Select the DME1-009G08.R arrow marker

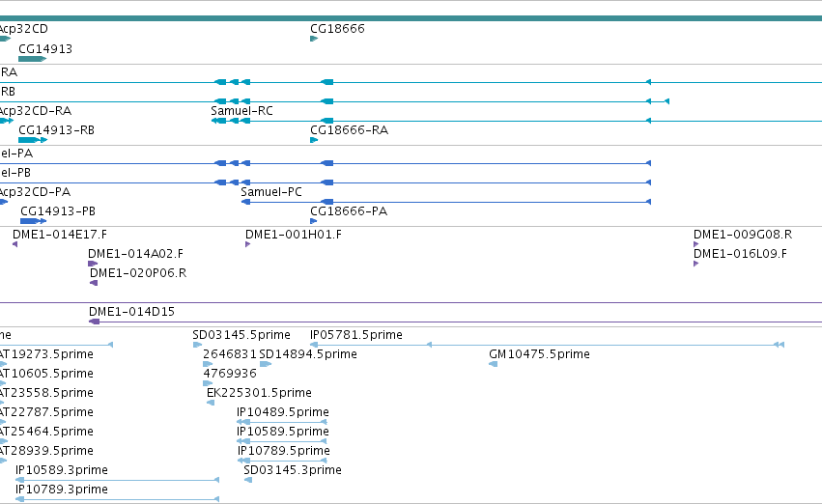(696, 244)
